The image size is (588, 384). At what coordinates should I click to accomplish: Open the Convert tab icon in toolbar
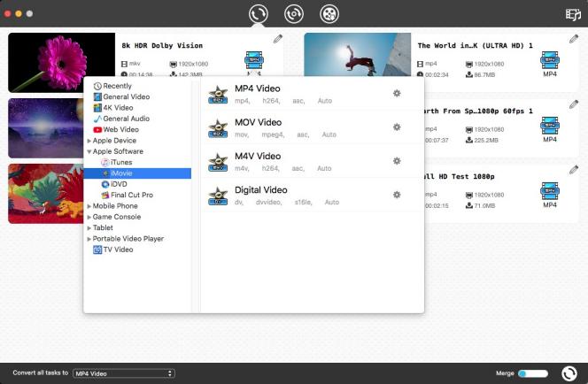259,14
